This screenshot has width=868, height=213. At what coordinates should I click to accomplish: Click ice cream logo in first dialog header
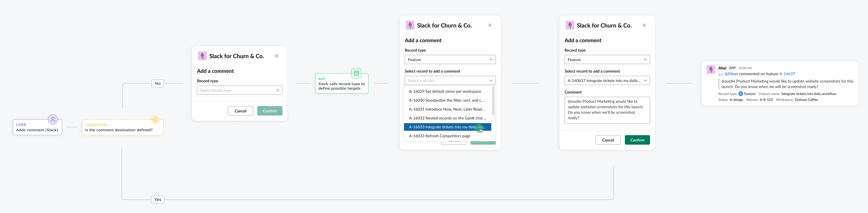coord(202,56)
